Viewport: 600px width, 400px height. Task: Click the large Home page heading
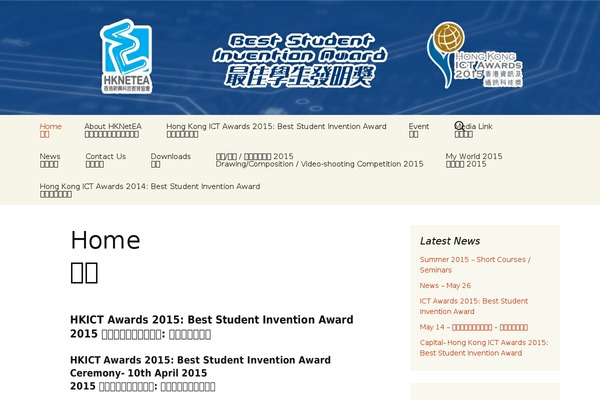(105, 256)
